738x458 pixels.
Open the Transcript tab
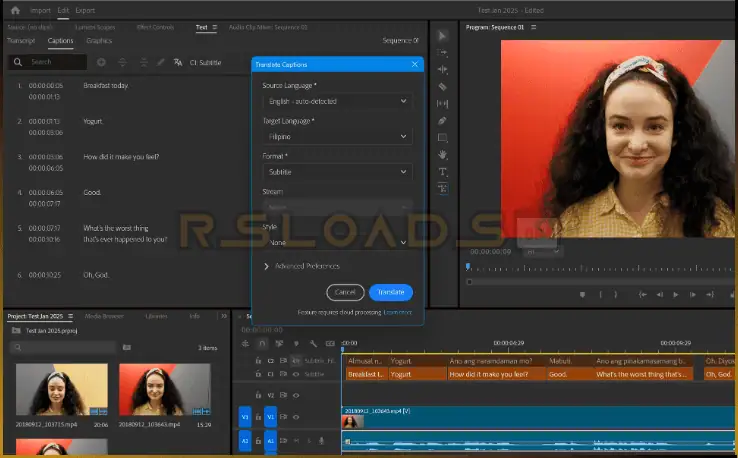21,40
